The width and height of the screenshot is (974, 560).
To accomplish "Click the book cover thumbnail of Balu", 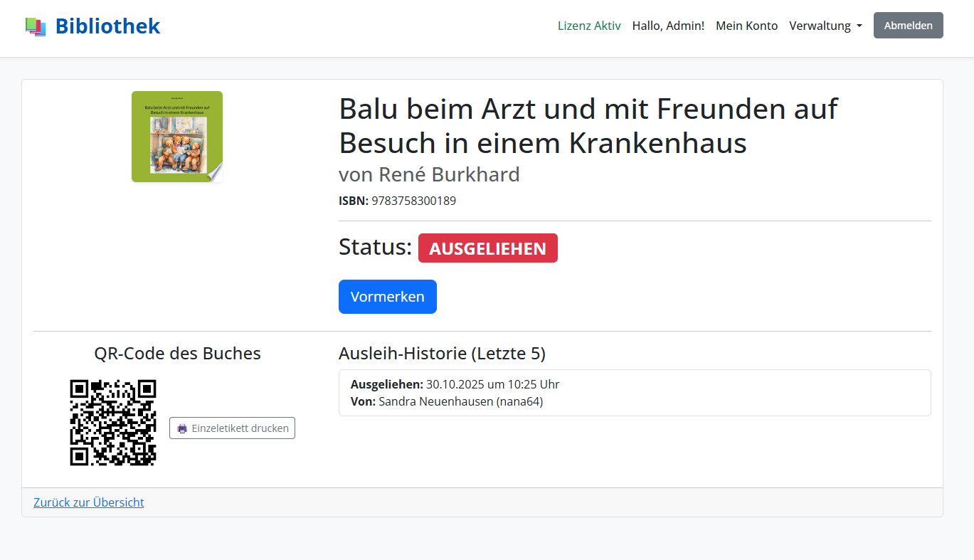I will [176, 136].
